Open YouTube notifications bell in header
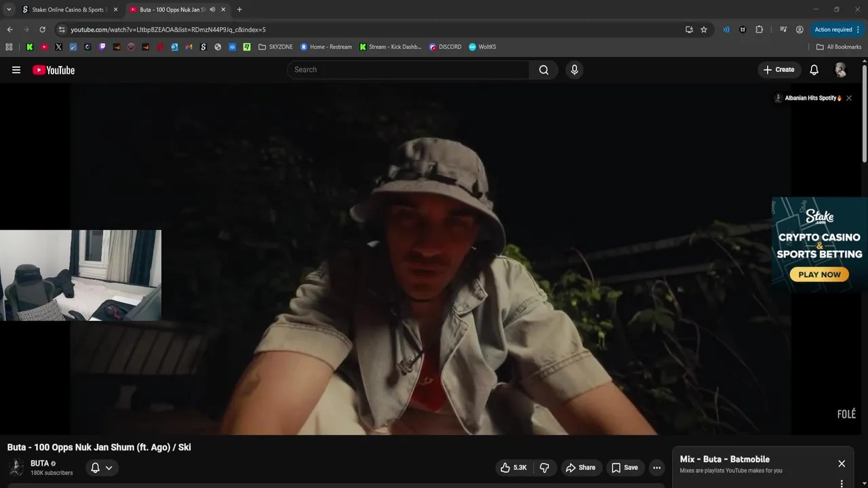 coord(814,70)
